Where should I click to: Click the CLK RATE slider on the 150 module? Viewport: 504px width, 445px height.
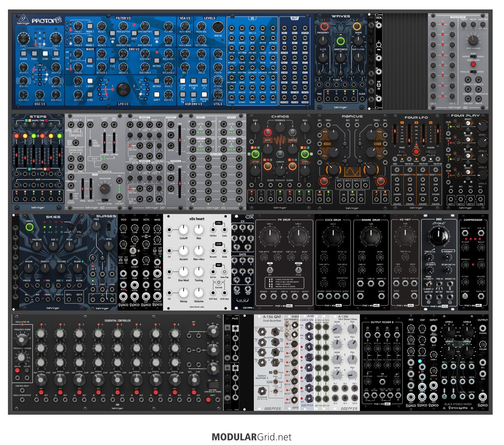[x=105, y=143]
